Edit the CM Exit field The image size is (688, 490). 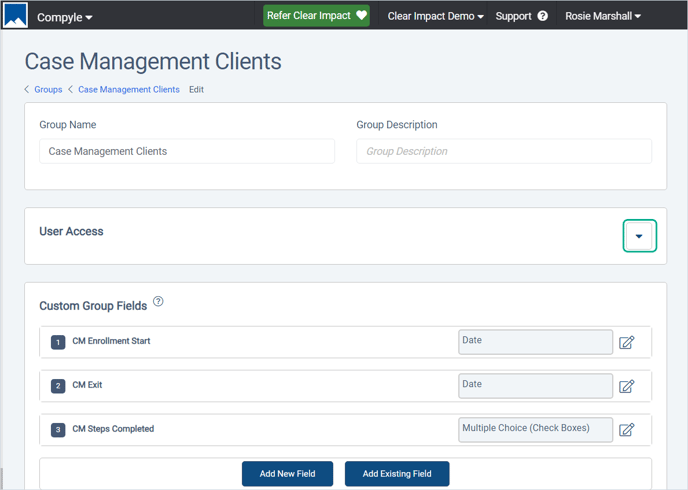(x=627, y=386)
